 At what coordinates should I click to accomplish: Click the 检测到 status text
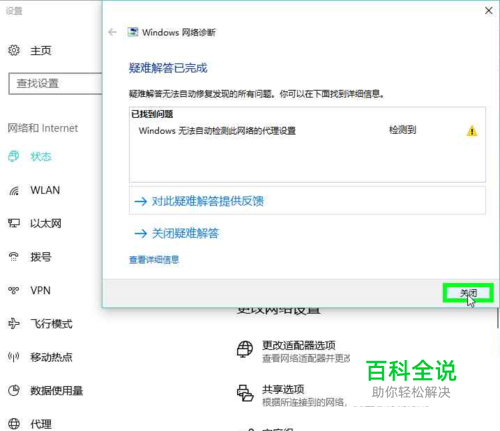[x=403, y=130]
